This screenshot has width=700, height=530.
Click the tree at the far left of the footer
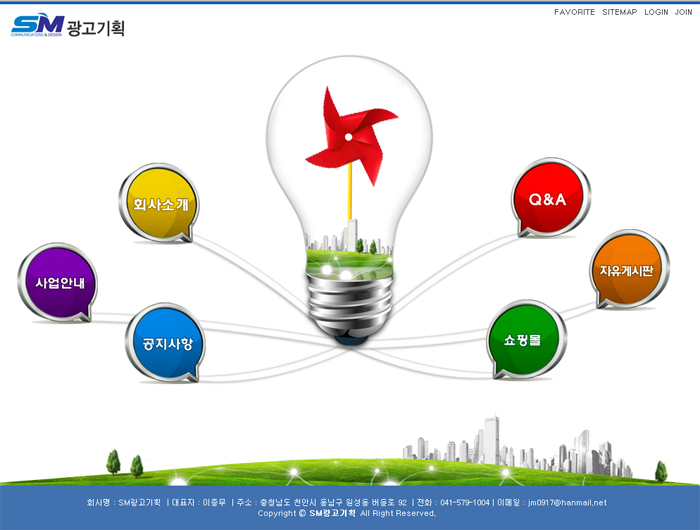112,461
